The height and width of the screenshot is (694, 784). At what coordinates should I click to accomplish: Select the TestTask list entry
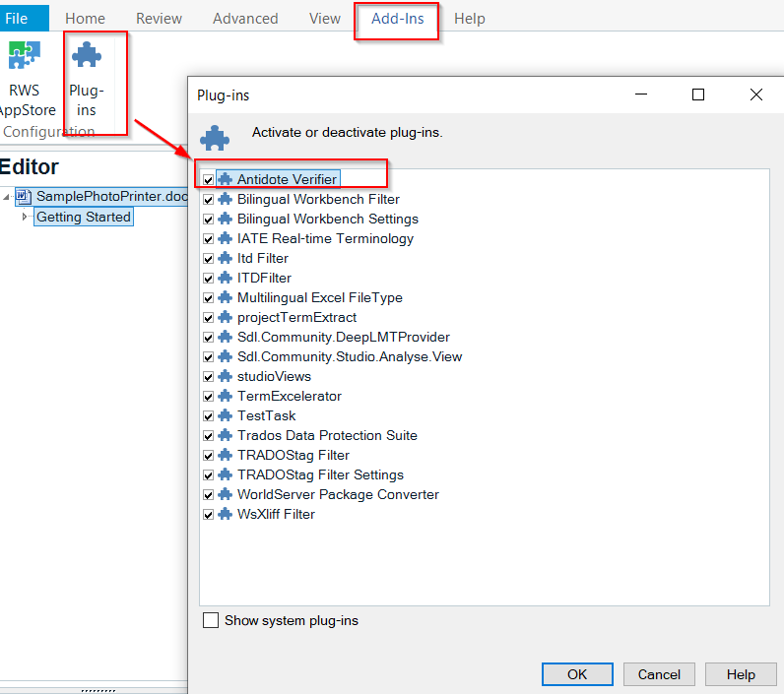click(267, 415)
